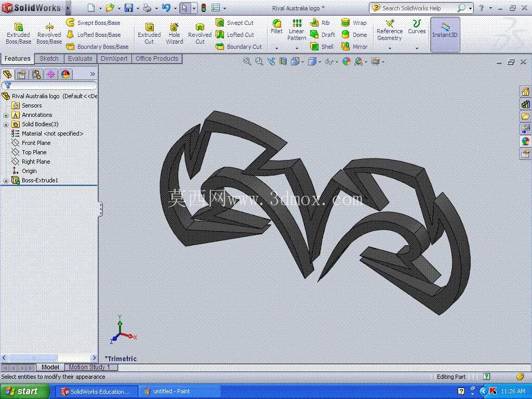Select the Front Plane

point(31,143)
